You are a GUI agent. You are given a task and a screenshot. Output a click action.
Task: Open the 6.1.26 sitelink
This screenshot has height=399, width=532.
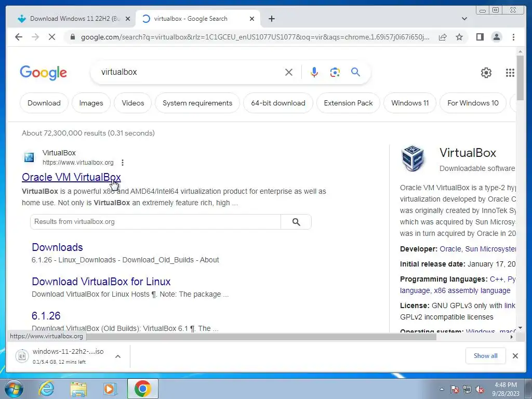pos(46,316)
